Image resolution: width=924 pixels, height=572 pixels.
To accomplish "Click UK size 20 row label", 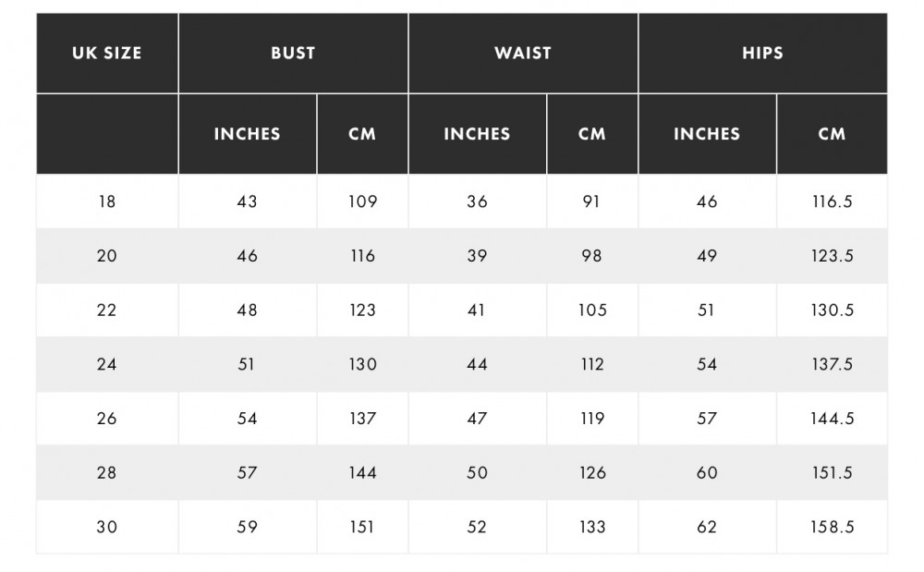I will [107, 256].
